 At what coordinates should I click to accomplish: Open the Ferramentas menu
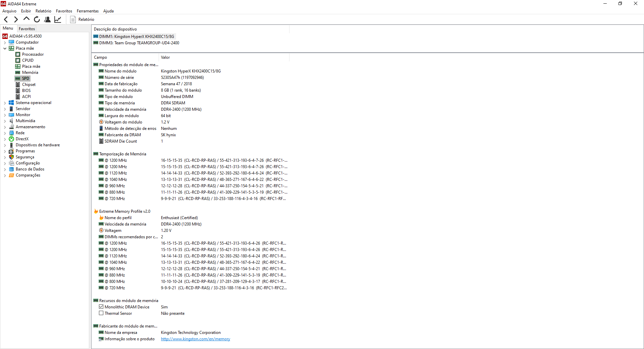click(88, 11)
